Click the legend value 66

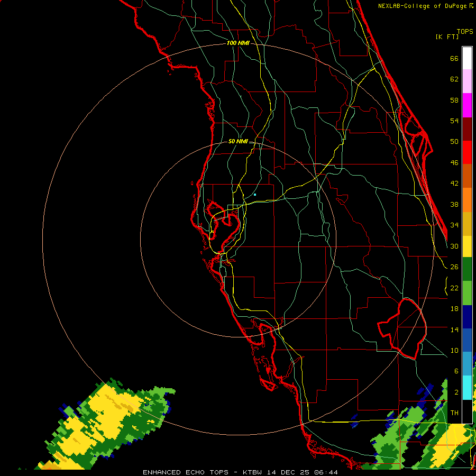454,58
